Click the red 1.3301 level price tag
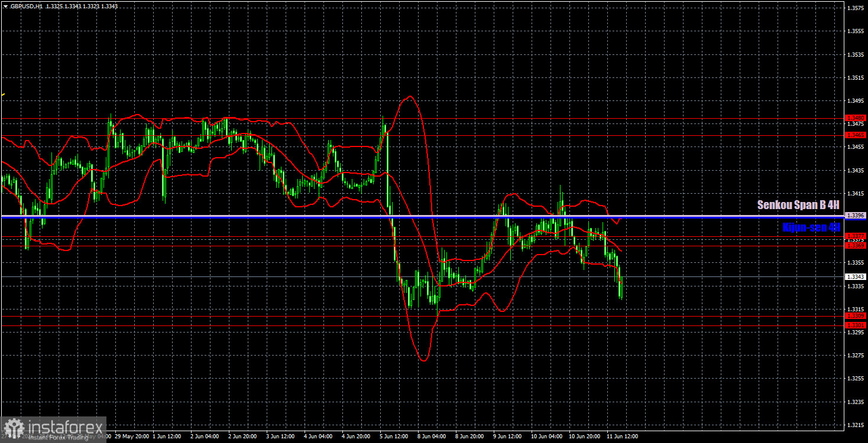The height and width of the screenshot is (443, 868). (856, 325)
